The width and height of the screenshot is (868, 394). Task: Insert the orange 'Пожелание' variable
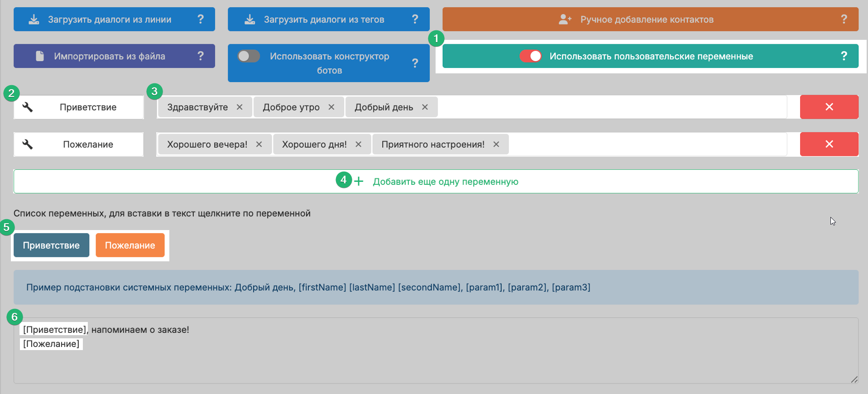pos(130,245)
